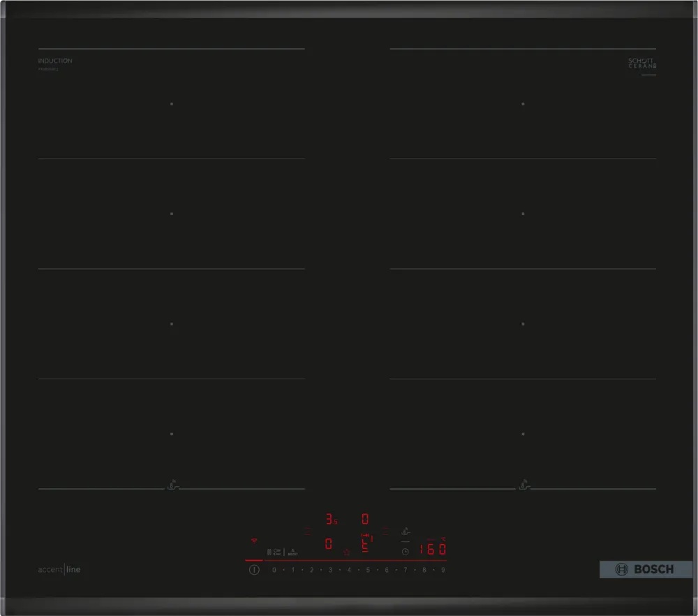This screenshot has width=698, height=616.
Task: Set power level 6 on the slider
Action: tap(387, 570)
